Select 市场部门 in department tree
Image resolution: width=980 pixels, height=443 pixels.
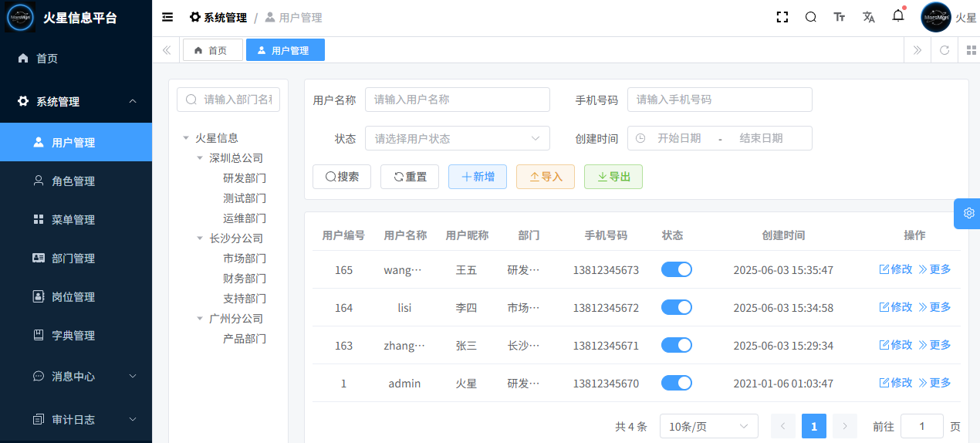245,259
